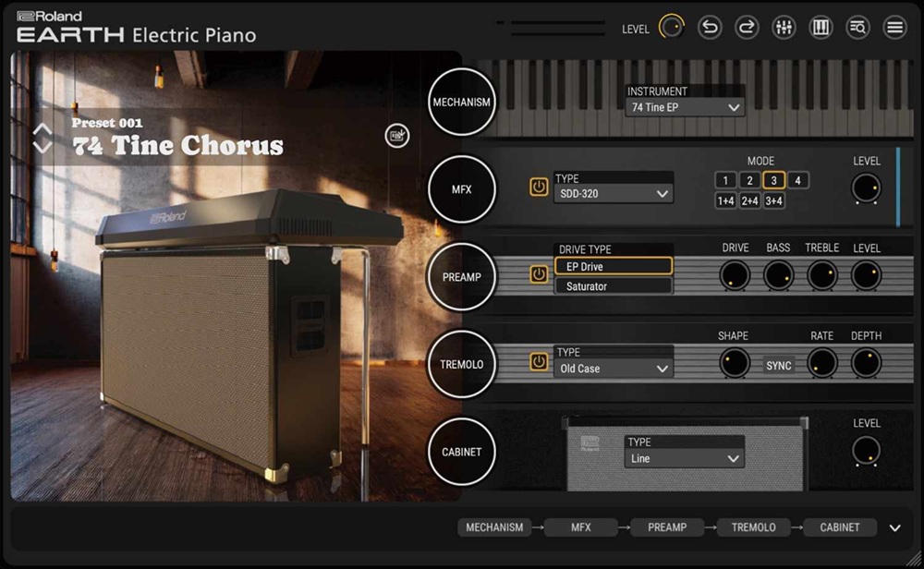The width and height of the screenshot is (924, 569).
Task: Open the preset search browser icon
Action: coord(857,27)
